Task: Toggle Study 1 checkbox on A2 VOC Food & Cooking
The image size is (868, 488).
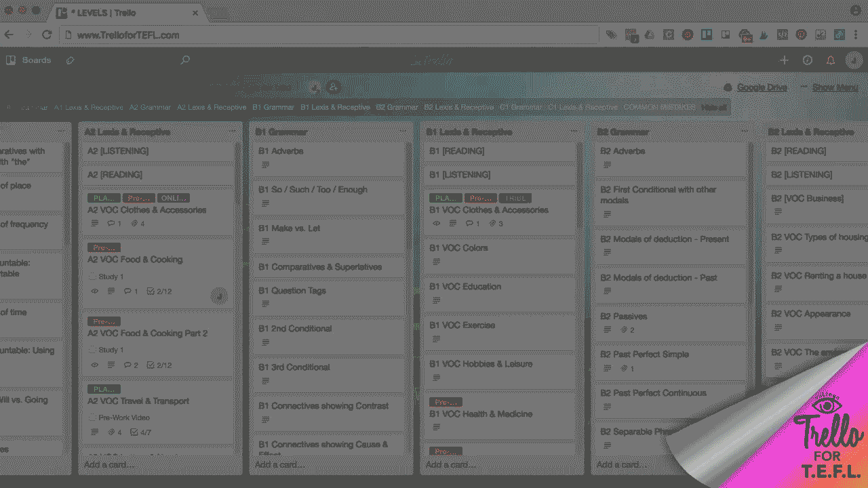Action: coord(92,277)
